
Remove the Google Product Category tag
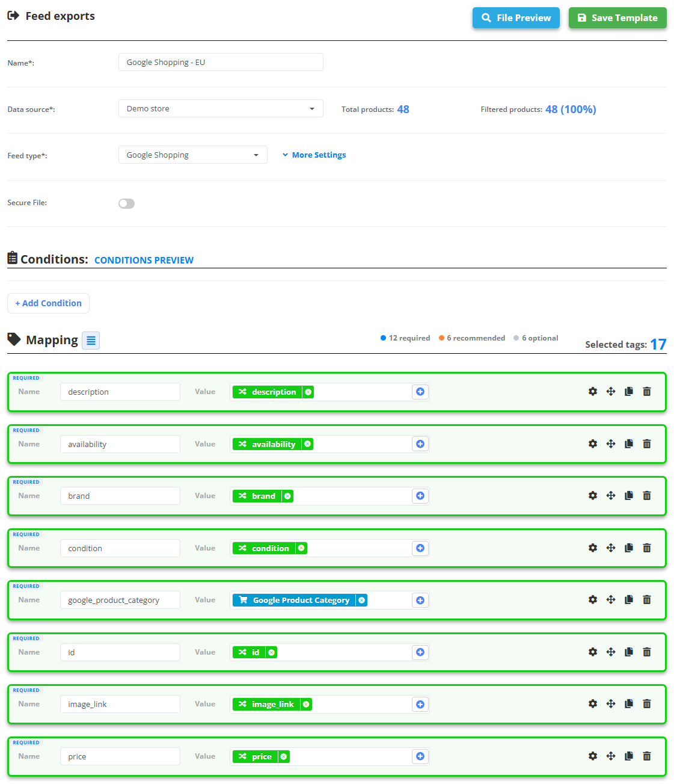coord(361,600)
